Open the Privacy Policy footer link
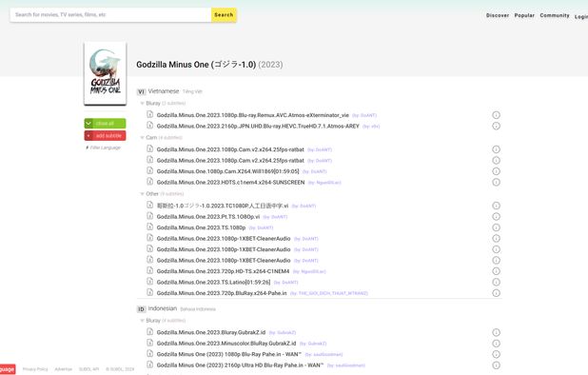The image size is (588, 375). 35,369
